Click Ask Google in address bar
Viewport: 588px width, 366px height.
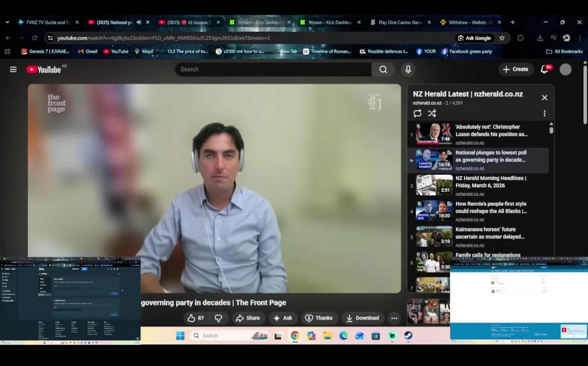tap(474, 38)
